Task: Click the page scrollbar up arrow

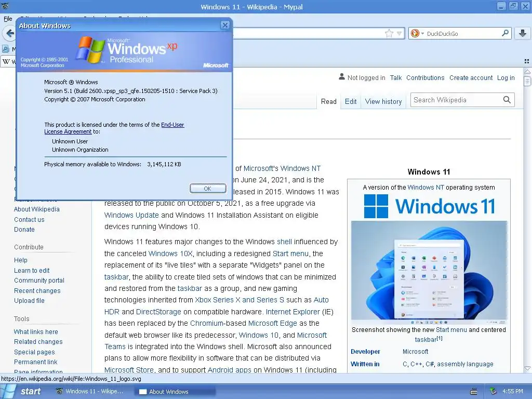Action: [527, 72]
